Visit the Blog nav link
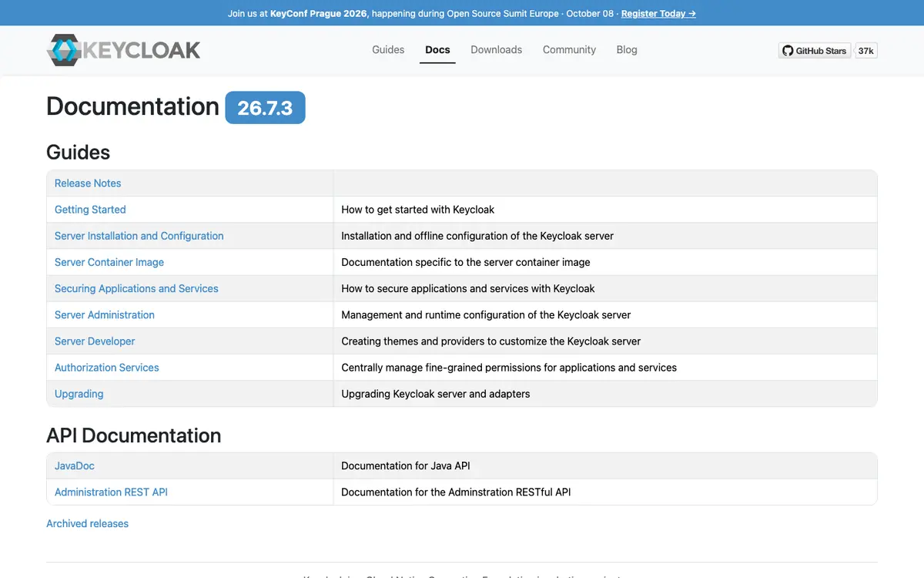This screenshot has height=578, width=924. pyautogui.click(x=627, y=49)
